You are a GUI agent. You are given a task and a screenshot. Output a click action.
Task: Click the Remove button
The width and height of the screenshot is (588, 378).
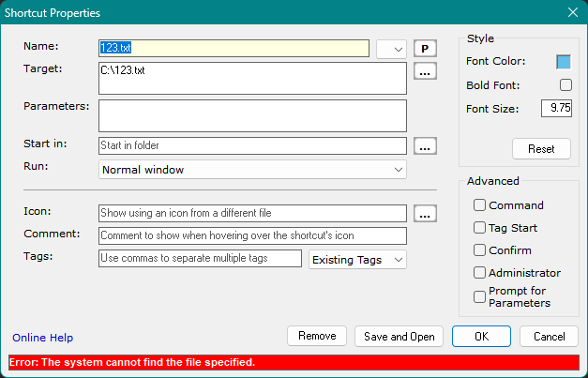click(317, 337)
